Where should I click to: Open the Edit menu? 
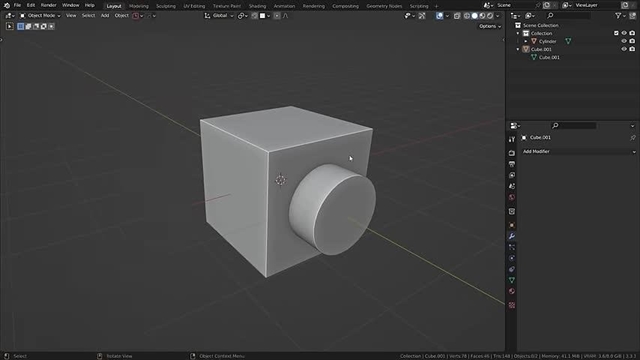tap(31, 5)
